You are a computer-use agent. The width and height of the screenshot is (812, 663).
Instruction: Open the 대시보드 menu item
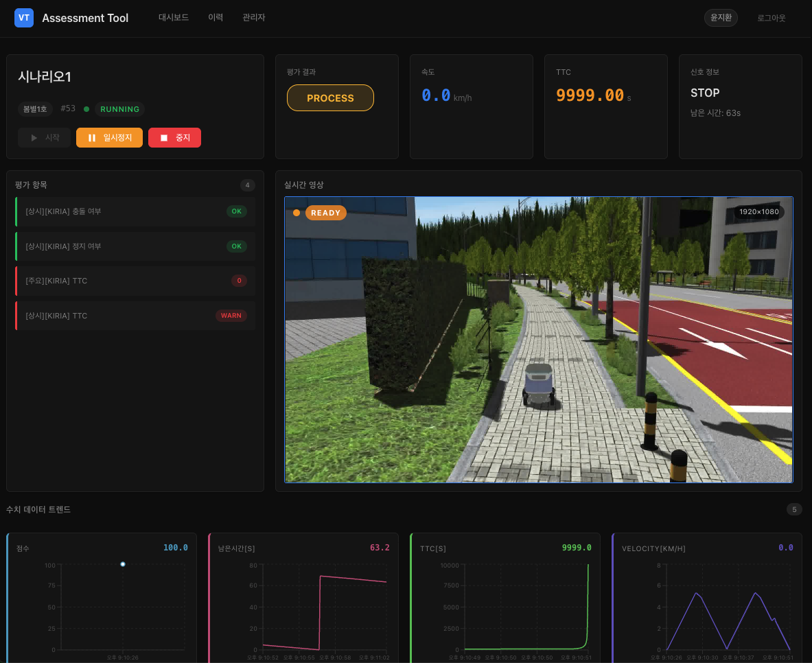pos(174,18)
